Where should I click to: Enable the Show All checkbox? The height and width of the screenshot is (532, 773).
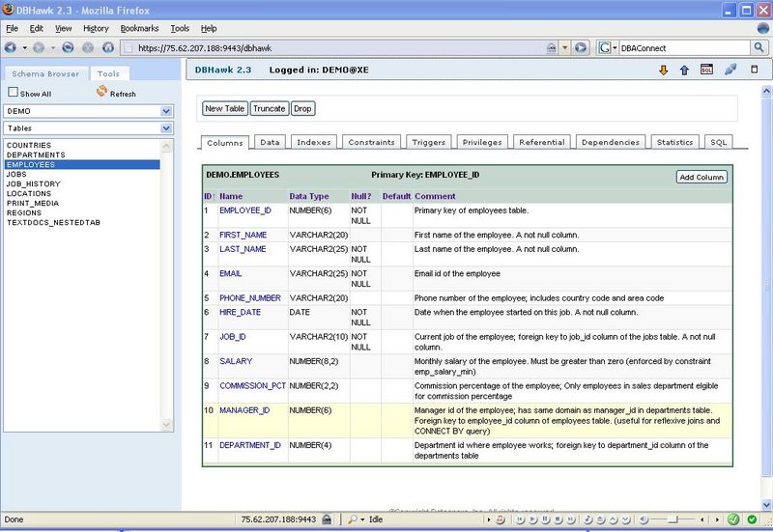[14, 92]
